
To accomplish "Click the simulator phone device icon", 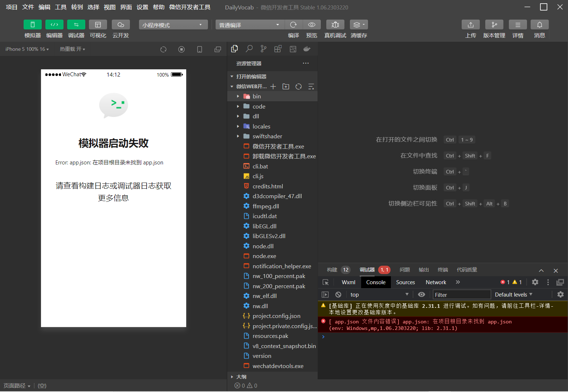I will 200,49.
